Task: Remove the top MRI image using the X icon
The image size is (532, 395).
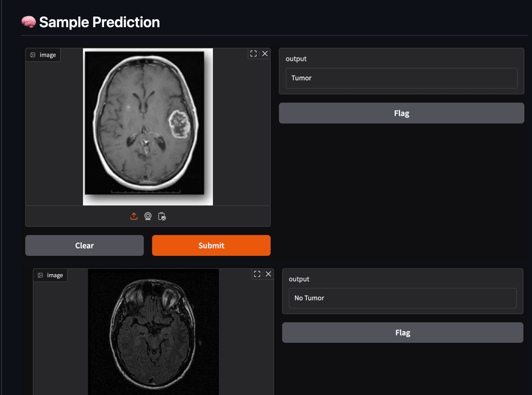Action: (265, 54)
